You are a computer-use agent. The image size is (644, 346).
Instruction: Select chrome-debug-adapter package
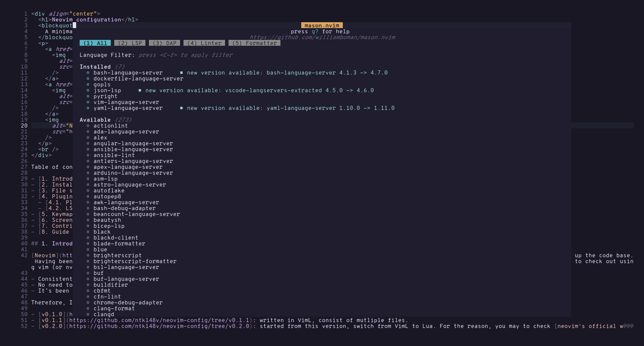[x=128, y=302]
